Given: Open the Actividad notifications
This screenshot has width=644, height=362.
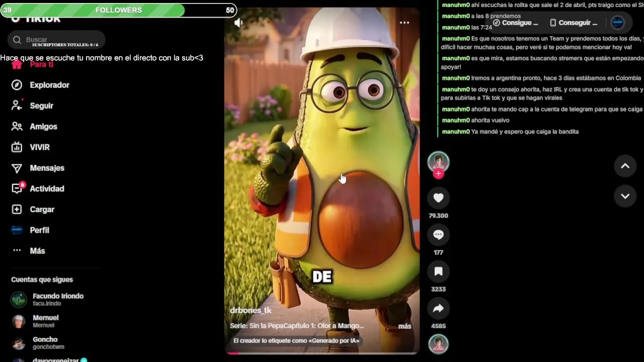Looking at the screenshot, I should click(47, 189).
